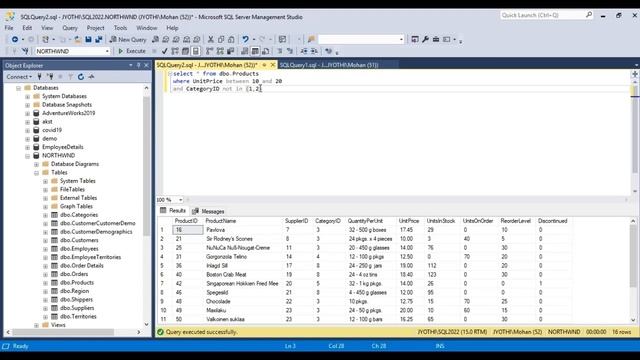Click the Find wrench tools icon
640x360 pixels.
[425, 40]
